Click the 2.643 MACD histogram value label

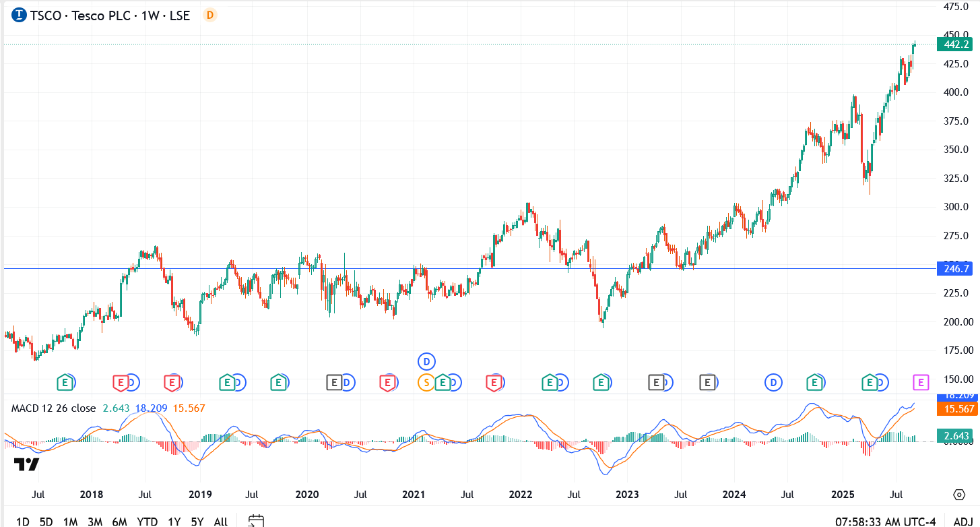(x=954, y=436)
